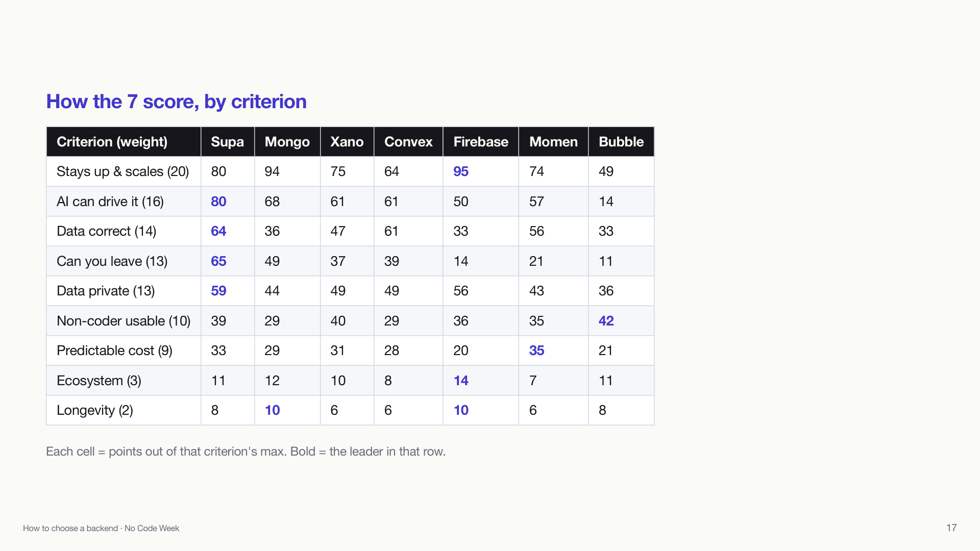
Task: Click Bubble's bold 42 in Non-coder usable row
Action: point(606,321)
